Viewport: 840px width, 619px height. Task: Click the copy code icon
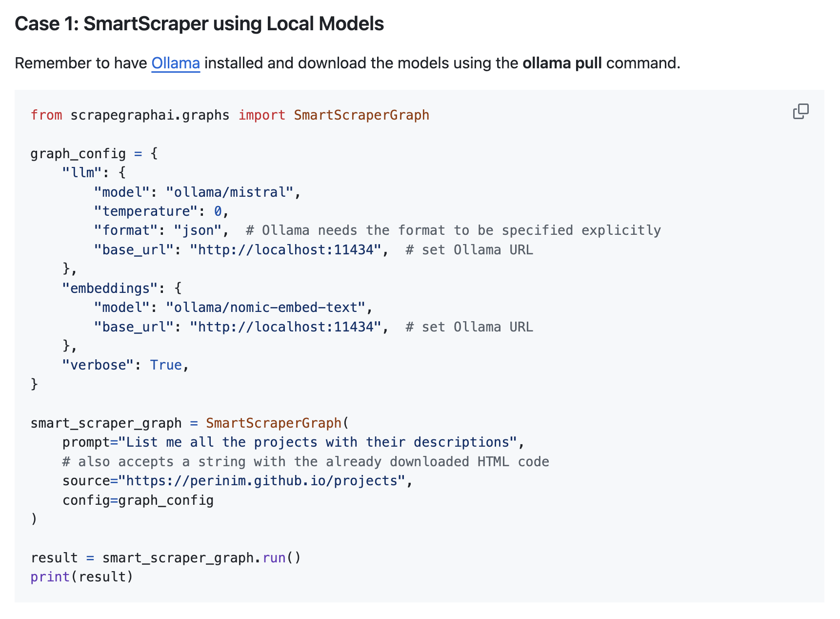point(800,112)
